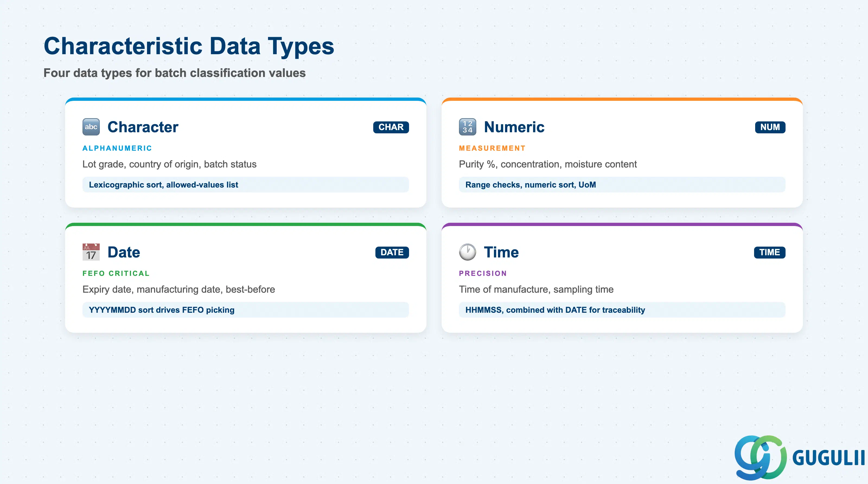The image size is (868, 484).
Task: Select the CHAR badge
Action: click(x=391, y=127)
